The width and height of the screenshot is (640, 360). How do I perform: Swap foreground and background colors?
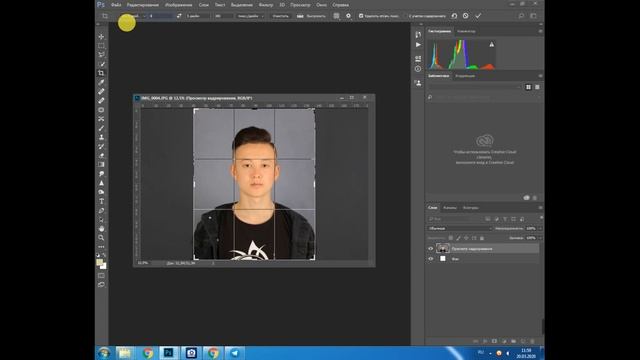104,255
